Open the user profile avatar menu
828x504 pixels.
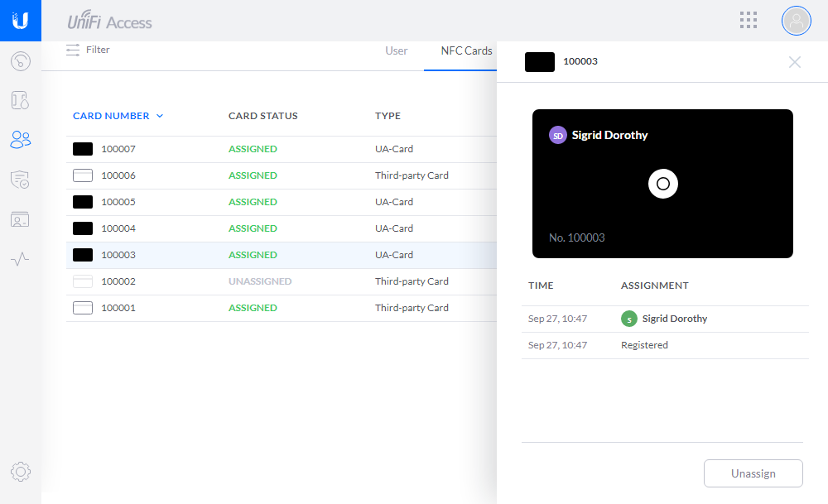coord(797,21)
